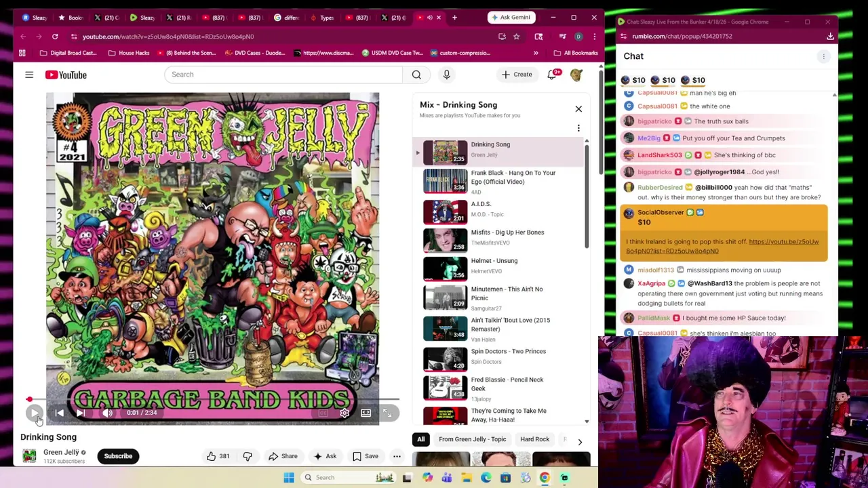
Task: Start voice search with microphone
Action: coord(446,75)
